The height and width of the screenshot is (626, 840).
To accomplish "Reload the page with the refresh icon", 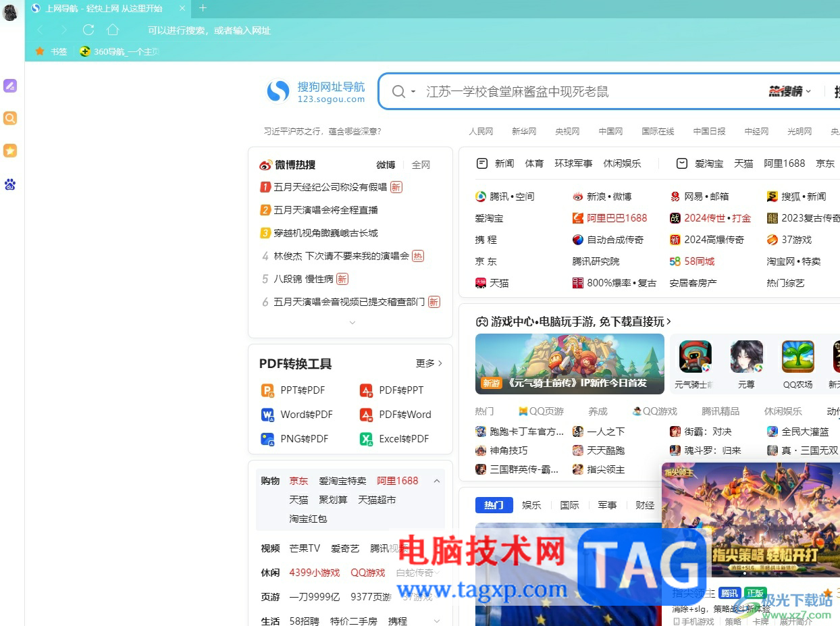I will (x=88, y=30).
